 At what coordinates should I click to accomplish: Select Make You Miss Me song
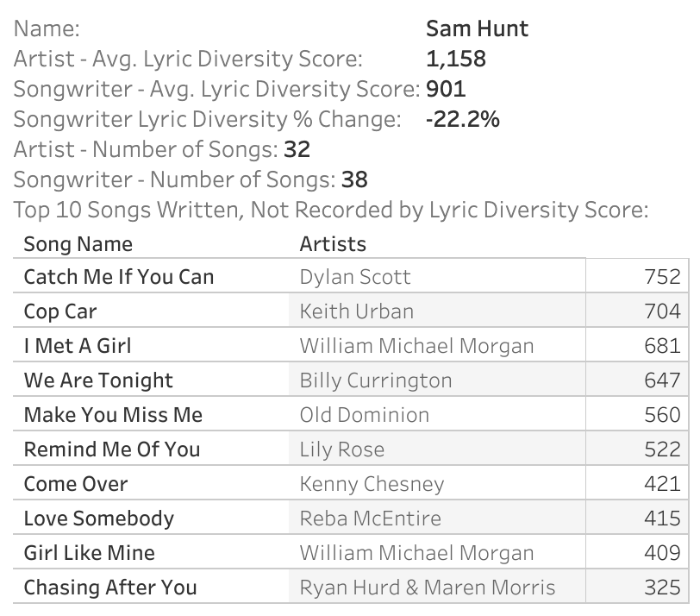113,415
